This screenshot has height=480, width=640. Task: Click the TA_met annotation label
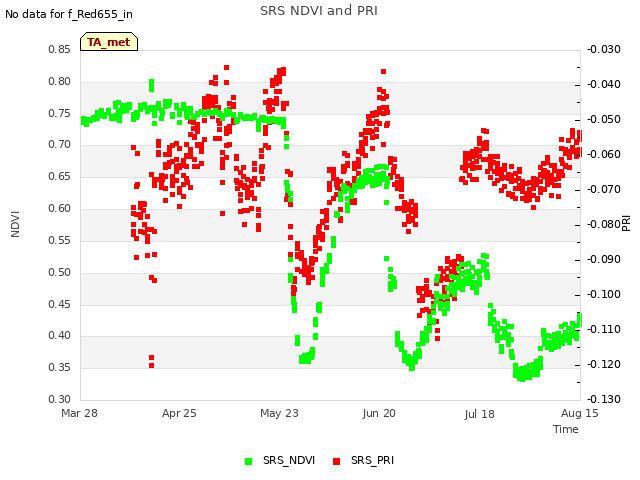point(109,42)
